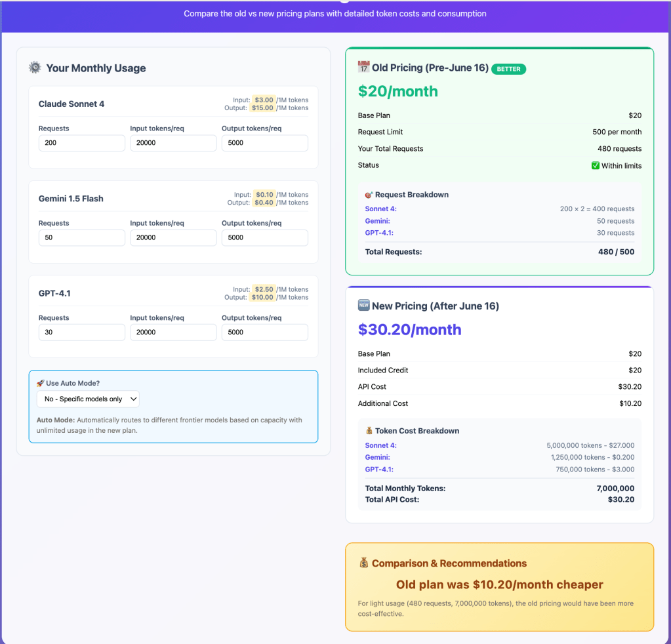The height and width of the screenshot is (644, 671).
Task: Open the Use Auto Mode dropdown
Action: [x=88, y=399]
